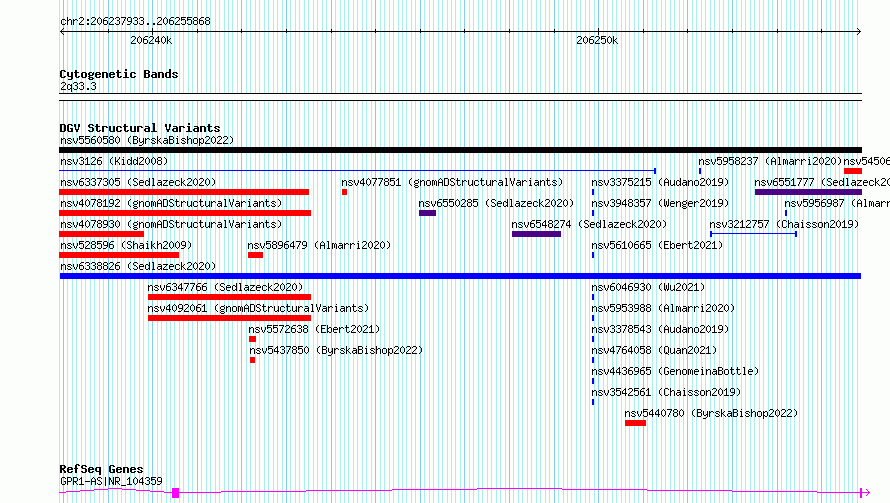Click the RefSeq Genes track title
The width and height of the screenshot is (890, 503).
(x=102, y=470)
